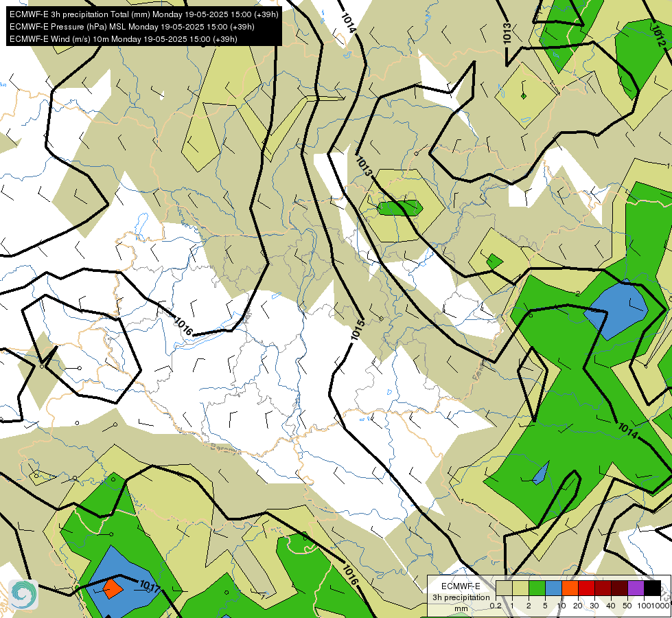Click the '20' legend scale value
Screen dimensions: 672x618
click(578, 606)
